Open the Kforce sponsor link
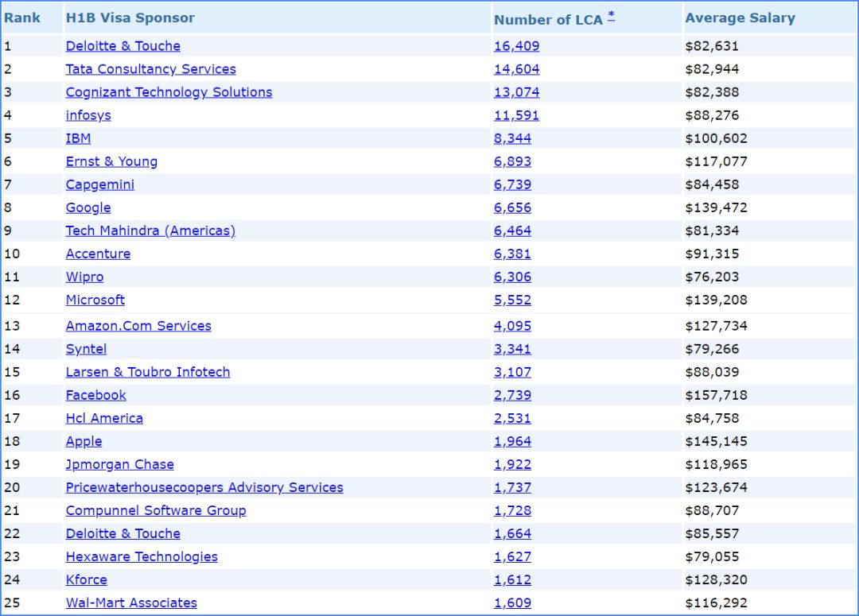Screen dimensions: 859x616 tap(87, 579)
